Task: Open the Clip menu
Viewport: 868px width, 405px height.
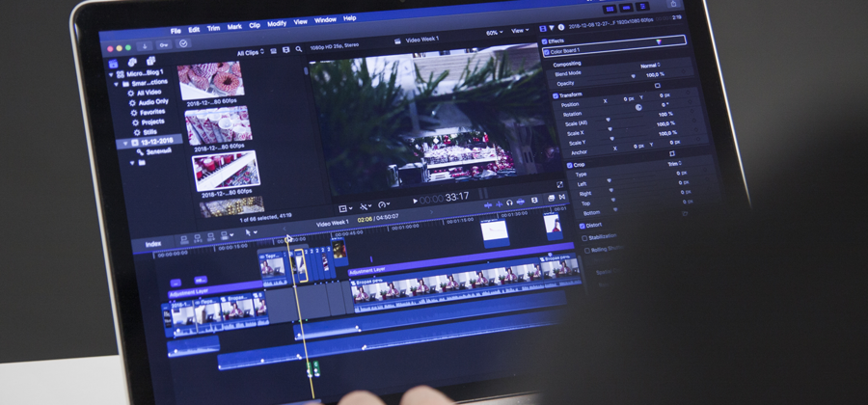Action: [255, 24]
